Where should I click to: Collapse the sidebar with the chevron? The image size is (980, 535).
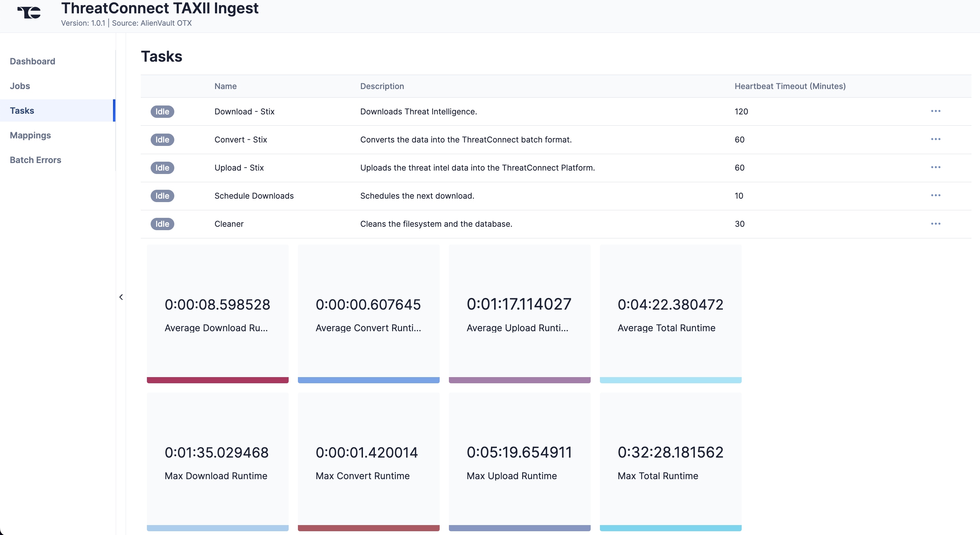[x=121, y=297]
